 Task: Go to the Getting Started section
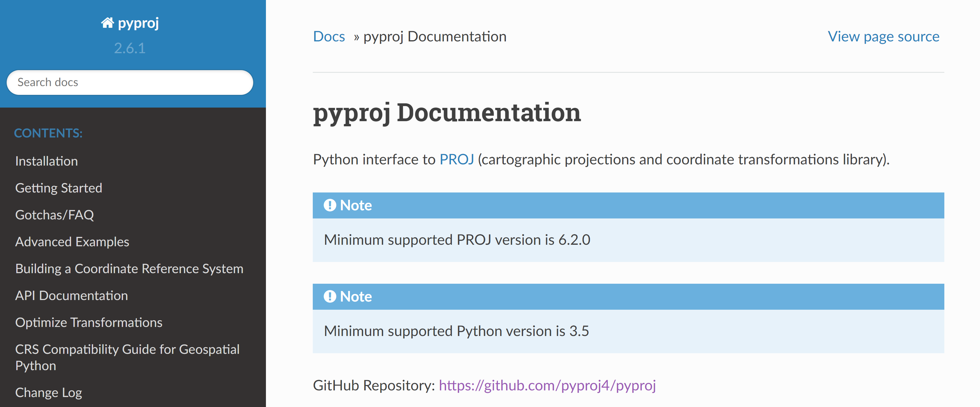[x=59, y=188]
